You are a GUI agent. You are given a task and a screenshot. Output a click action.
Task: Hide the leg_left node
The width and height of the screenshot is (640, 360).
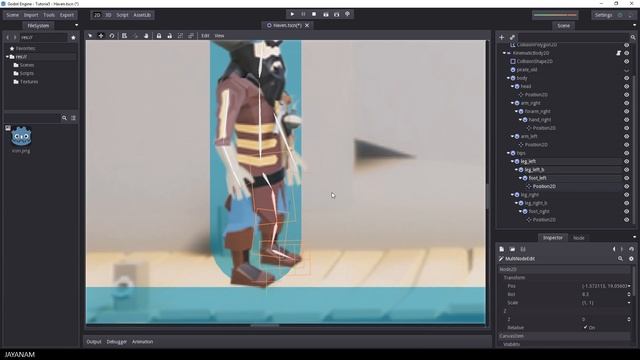point(627,162)
